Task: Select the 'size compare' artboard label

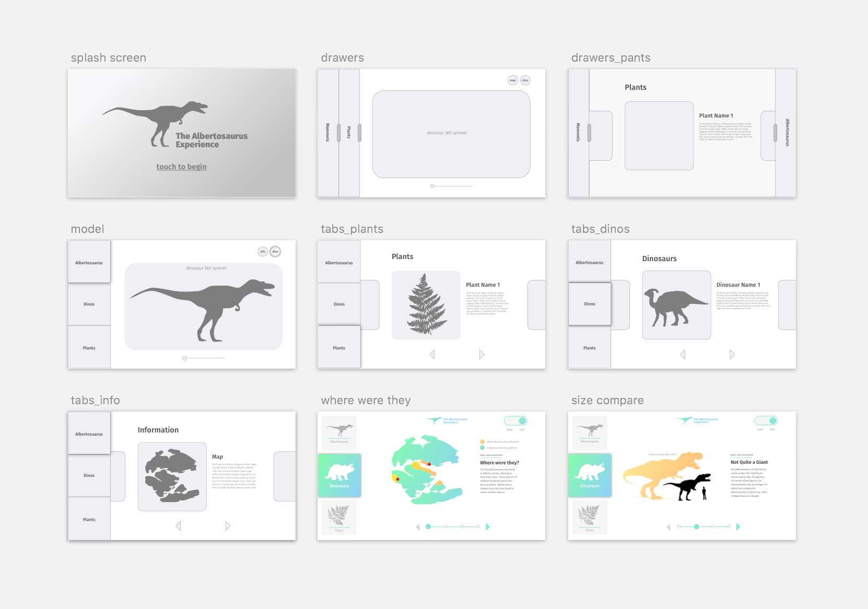Action: (x=607, y=401)
